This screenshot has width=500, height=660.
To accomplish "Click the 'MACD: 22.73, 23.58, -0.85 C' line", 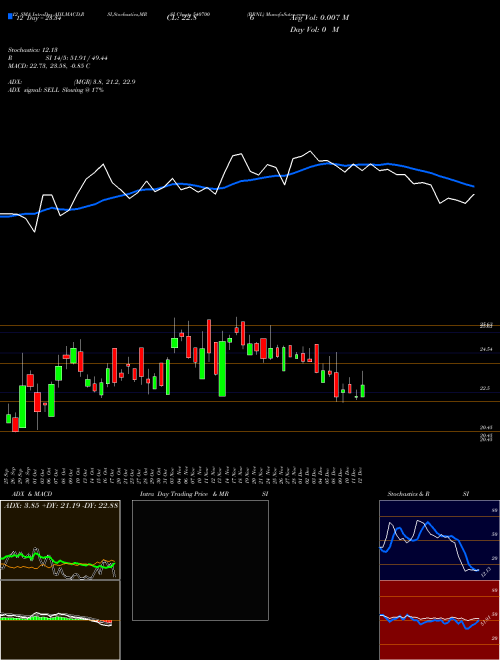I will pos(49,66).
